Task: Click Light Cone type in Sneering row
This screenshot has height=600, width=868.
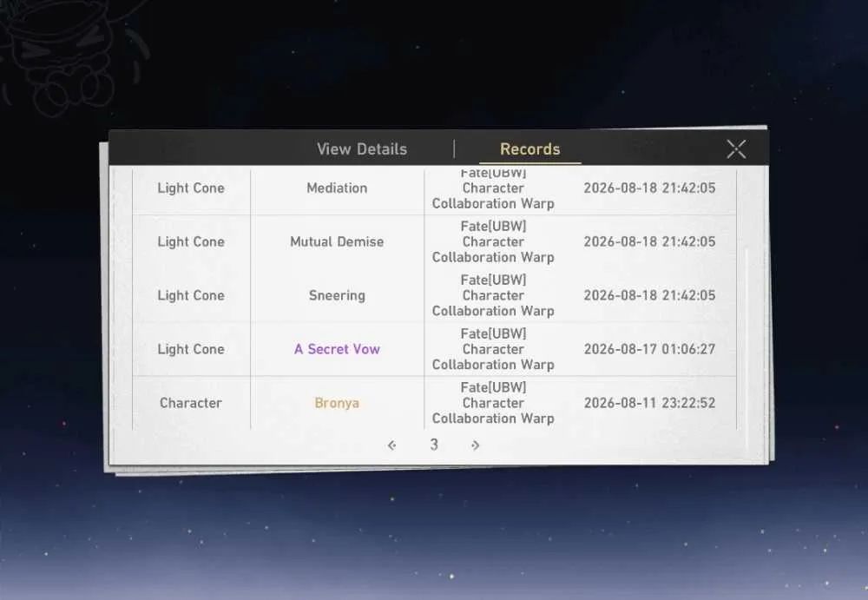Action: pyautogui.click(x=191, y=295)
